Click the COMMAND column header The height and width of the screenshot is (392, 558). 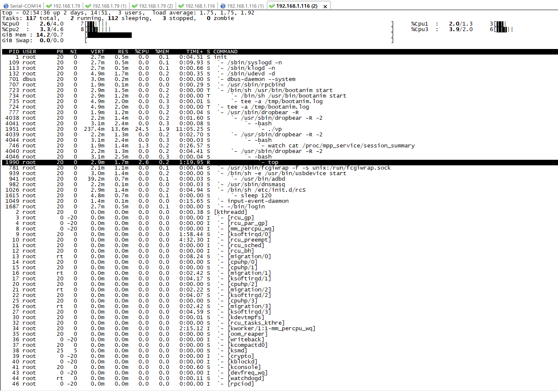tap(226, 52)
